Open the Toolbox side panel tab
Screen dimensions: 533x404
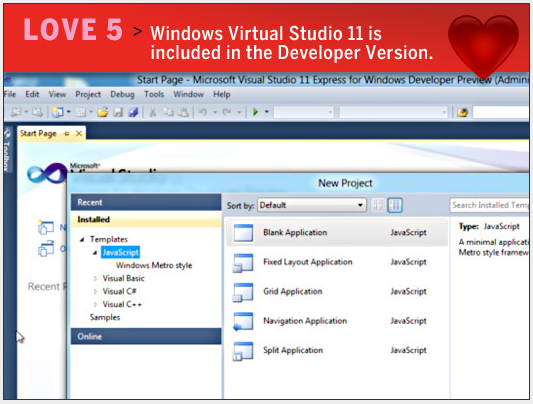tap(7, 150)
